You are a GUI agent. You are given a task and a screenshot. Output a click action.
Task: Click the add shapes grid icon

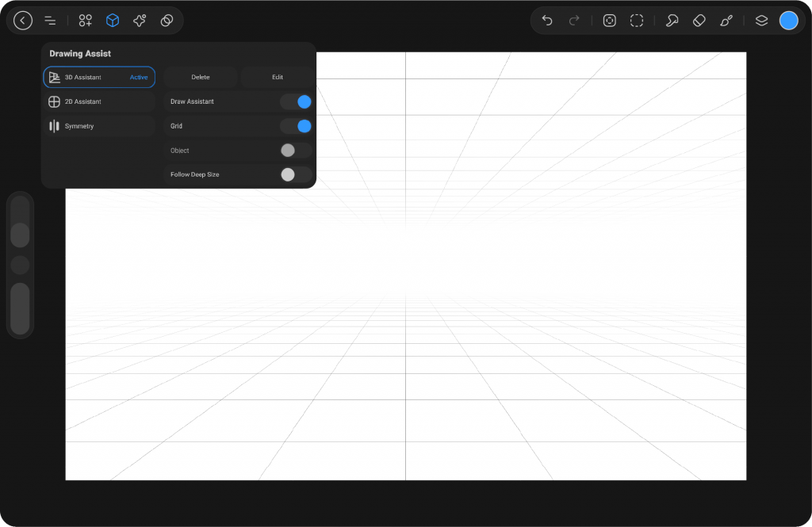pos(86,21)
